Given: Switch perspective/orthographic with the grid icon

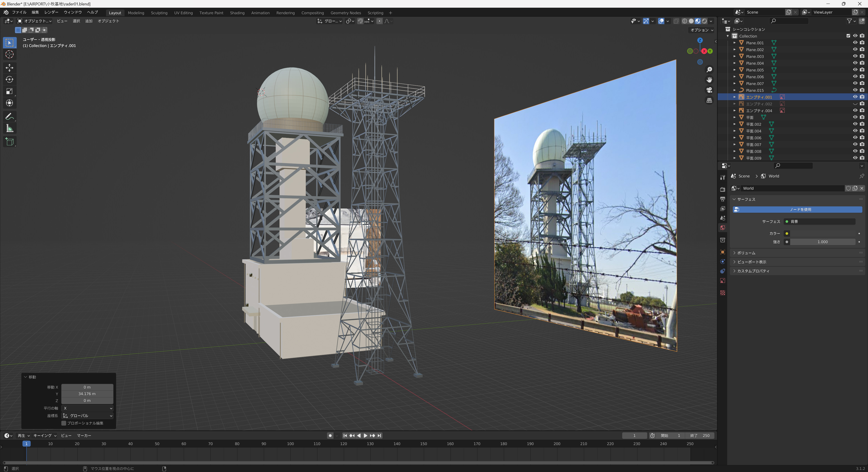Looking at the screenshot, I should pyautogui.click(x=709, y=100).
